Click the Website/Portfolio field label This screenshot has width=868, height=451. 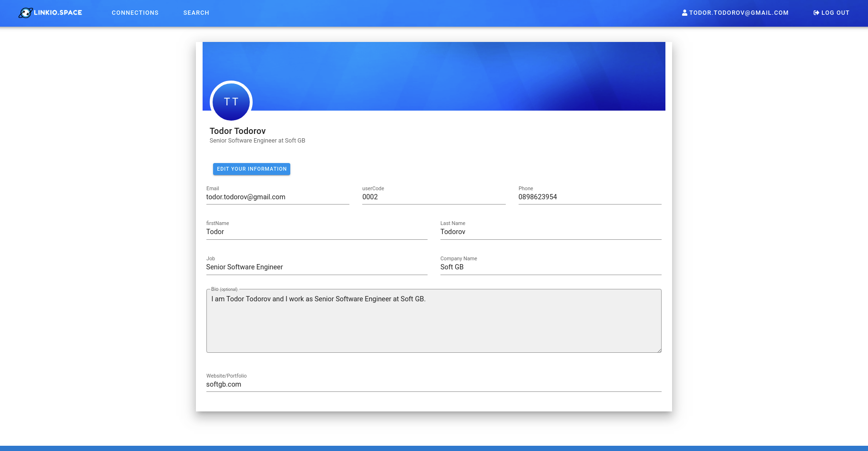[x=226, y=376]
